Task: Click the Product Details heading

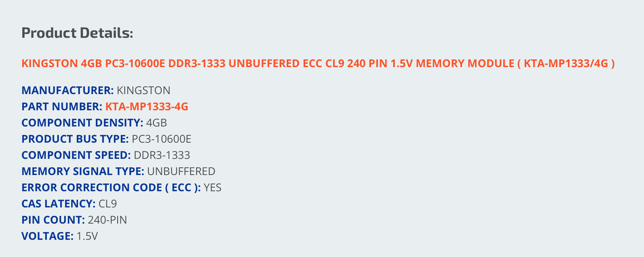Action: pos(77,33)
